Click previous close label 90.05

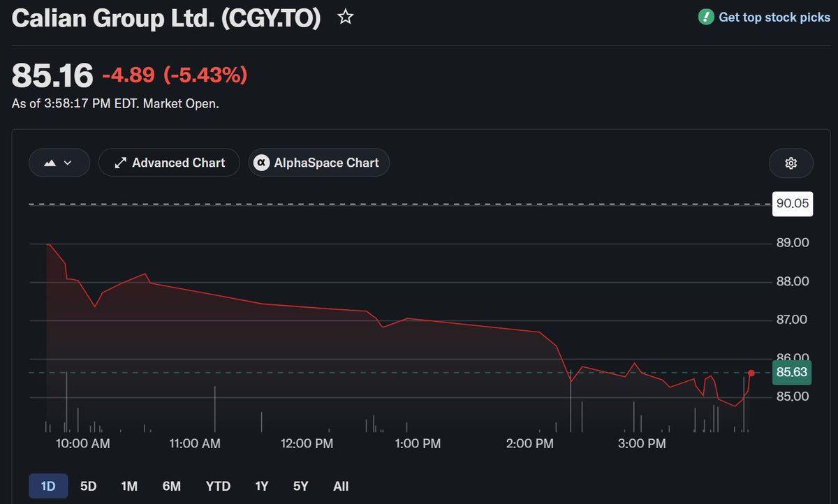[793, 204]
